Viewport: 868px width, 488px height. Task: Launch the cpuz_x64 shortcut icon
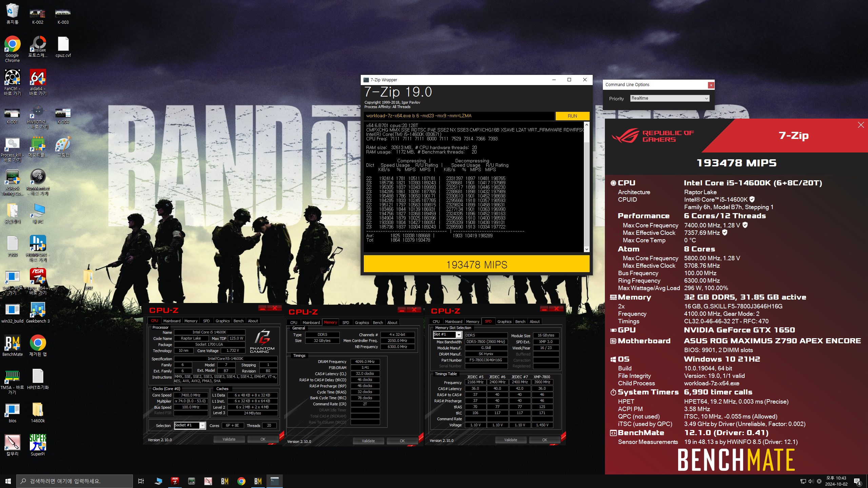coord(38,282)
